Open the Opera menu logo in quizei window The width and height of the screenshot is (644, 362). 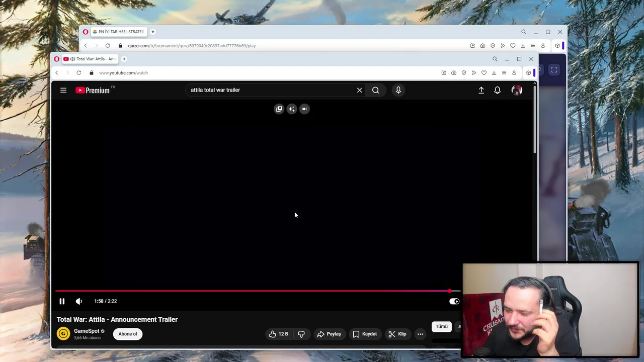[86, 32]
